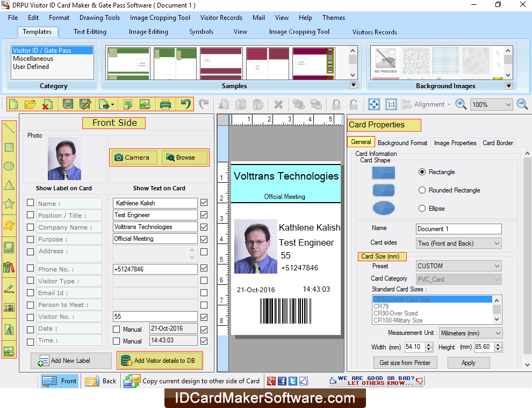Image resolution: width=532 pixels, height=408 pixels.
Task: Select the Star shape tool
Action: tap(9, 204)
